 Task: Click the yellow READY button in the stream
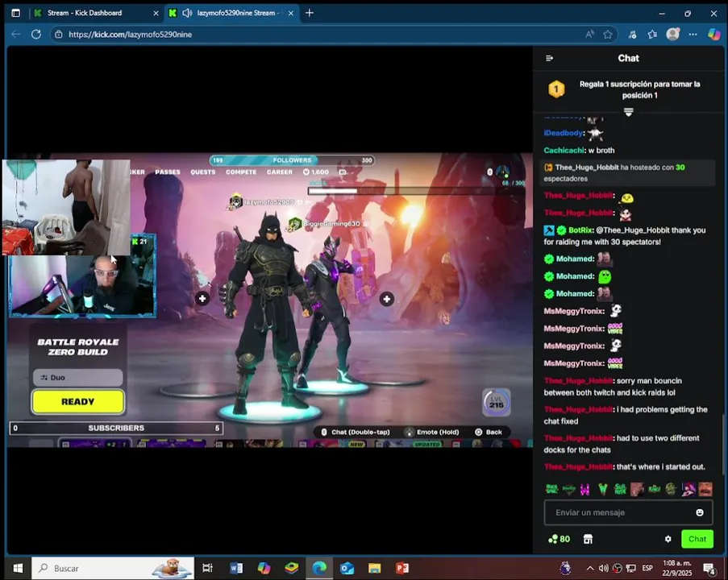click(x=78, y=401)
